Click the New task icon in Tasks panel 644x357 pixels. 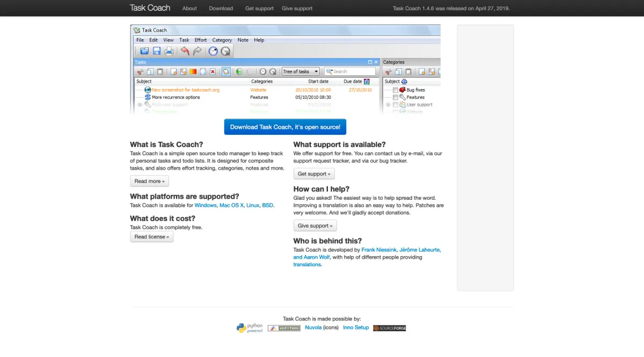[173, 71]
